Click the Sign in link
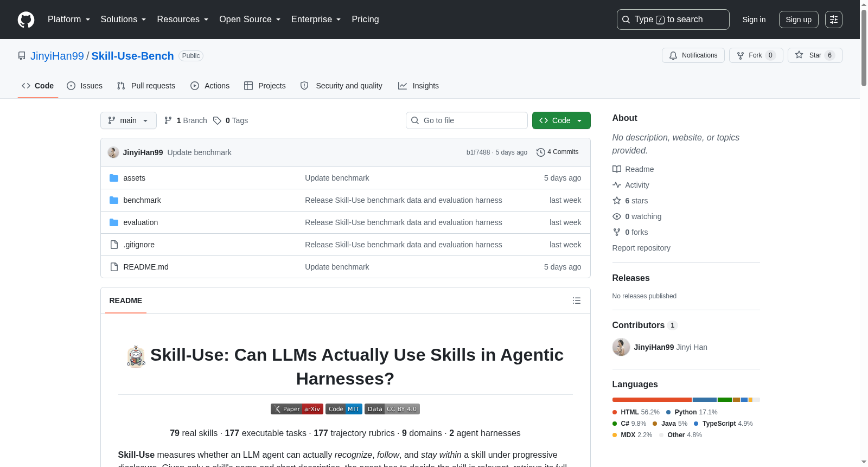This screenshot has height=467, width=868. (x=754, y=20)
